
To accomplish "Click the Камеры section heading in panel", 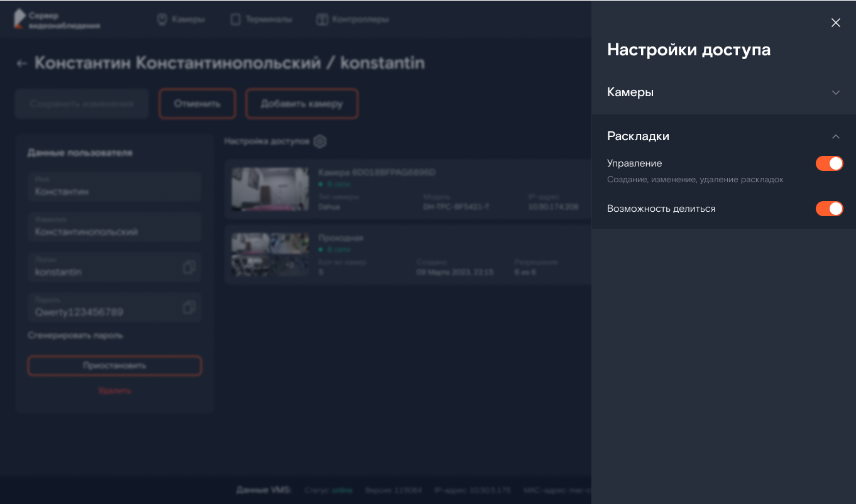I will [630, 92].
